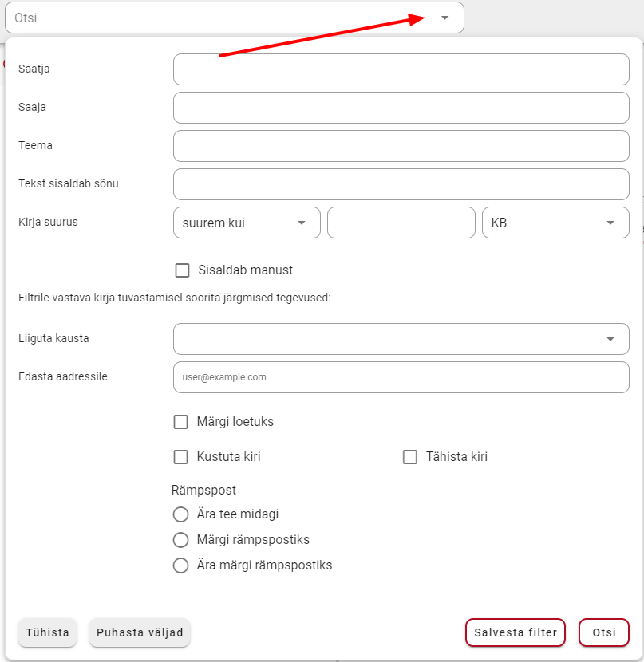Screen dimensions: 644x662
Task: Focus the Teema subject field
Action: click(401, 146)
